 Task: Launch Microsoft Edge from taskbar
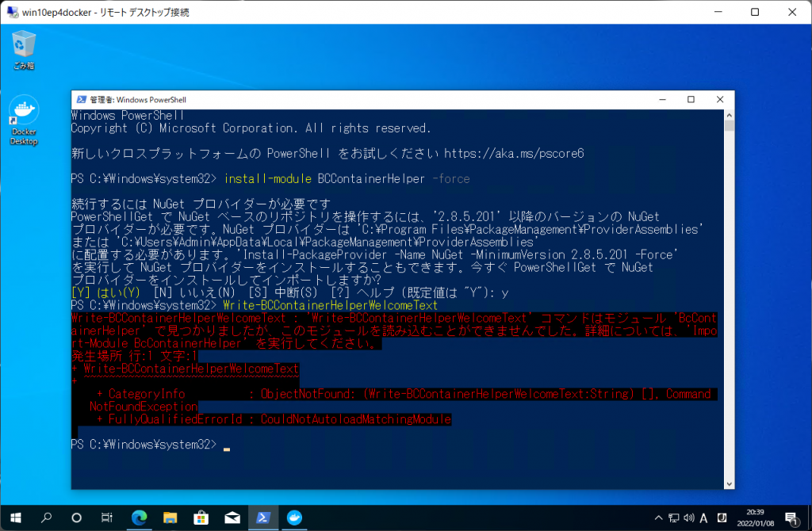click(x=139, y=518)
